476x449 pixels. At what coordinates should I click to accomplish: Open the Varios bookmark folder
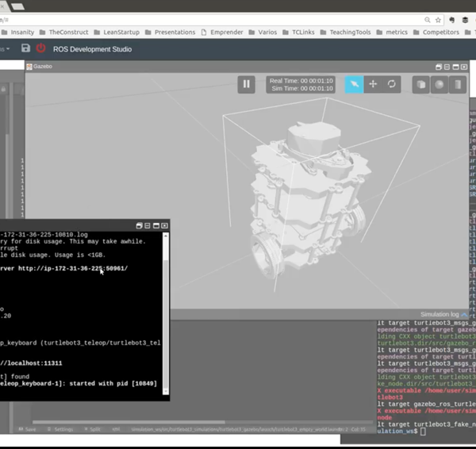click(x=263, y=33)
